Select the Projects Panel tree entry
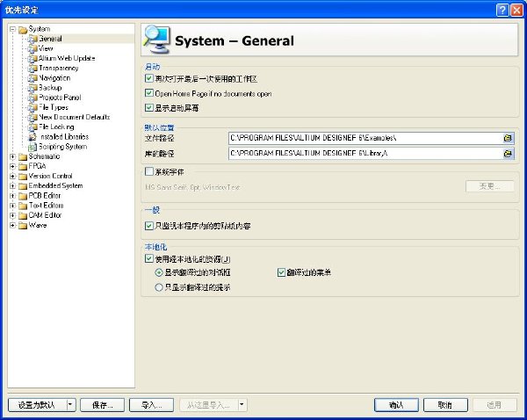Image resolution: width=527 pixels, height=420 pixels. pyautogui.click(x=60, y=98)
